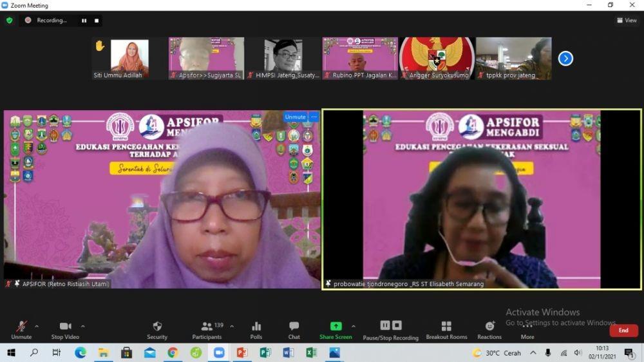The height and width of the screenshot is (362, 644).
Task: Open three-dots menu on Retno's video
Action: click(314, 117)
